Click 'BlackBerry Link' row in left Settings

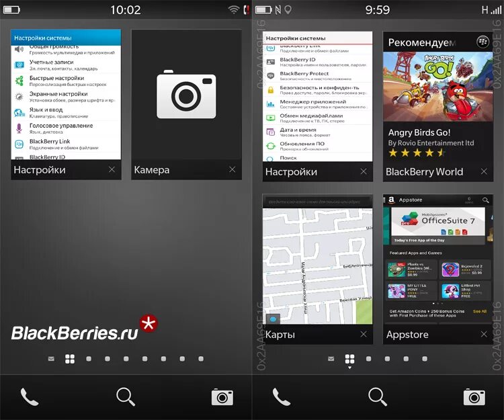tap(66, 144)
